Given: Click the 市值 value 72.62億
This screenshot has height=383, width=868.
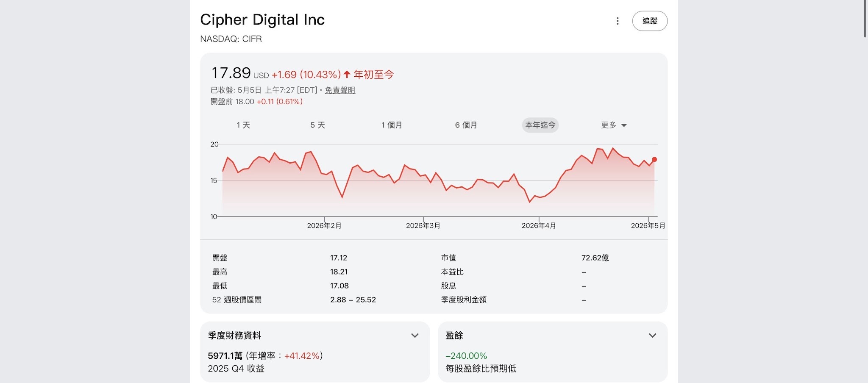Looking at the screenshot, I should (595, 258).
